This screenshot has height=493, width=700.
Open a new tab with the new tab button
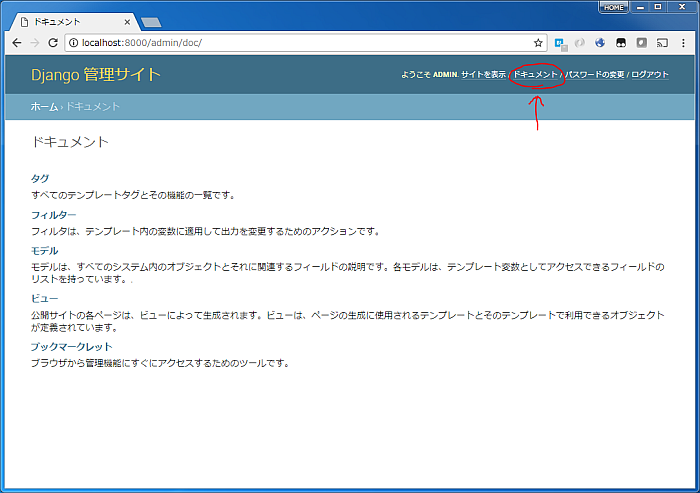click(x=151, y=22)
